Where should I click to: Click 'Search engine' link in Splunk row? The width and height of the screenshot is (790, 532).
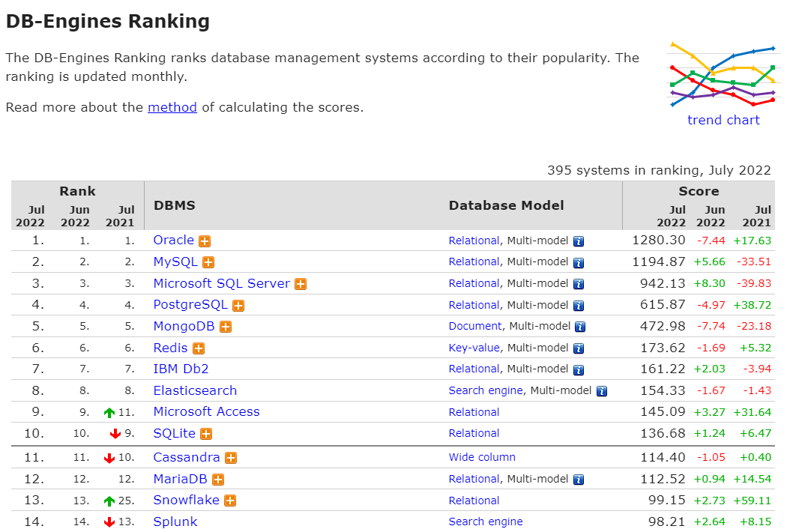[x=486, y=522]
